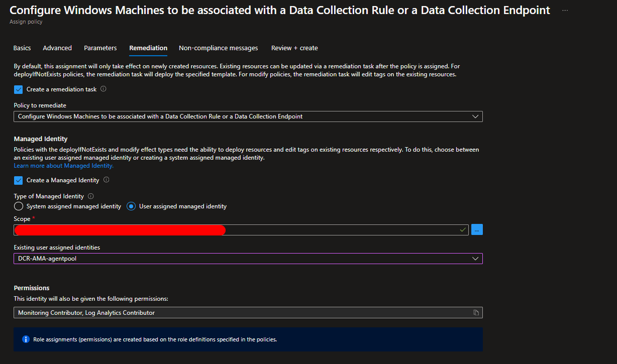617x364 pixels.
Task: Click the ellipsis icon beside page title
Action: coord(565,10)
